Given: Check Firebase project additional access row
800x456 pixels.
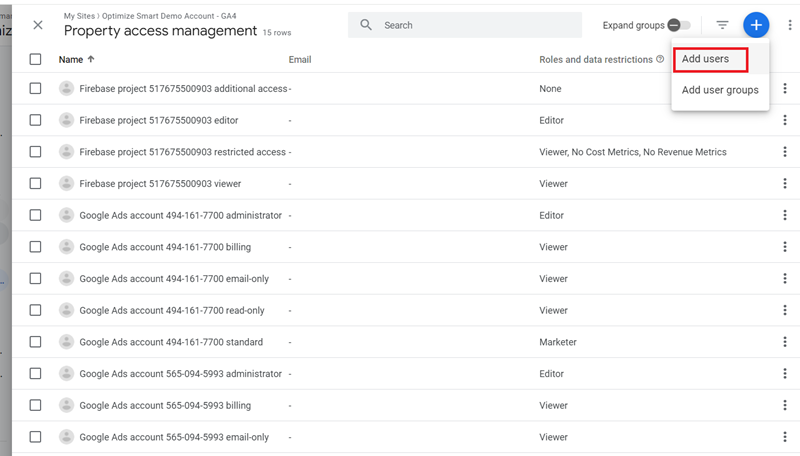Looking at the screenshot, I should (x=35, y=89).
